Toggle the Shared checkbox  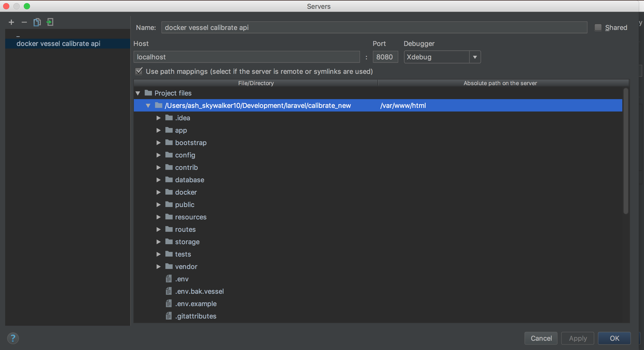(x=598, y=27)
